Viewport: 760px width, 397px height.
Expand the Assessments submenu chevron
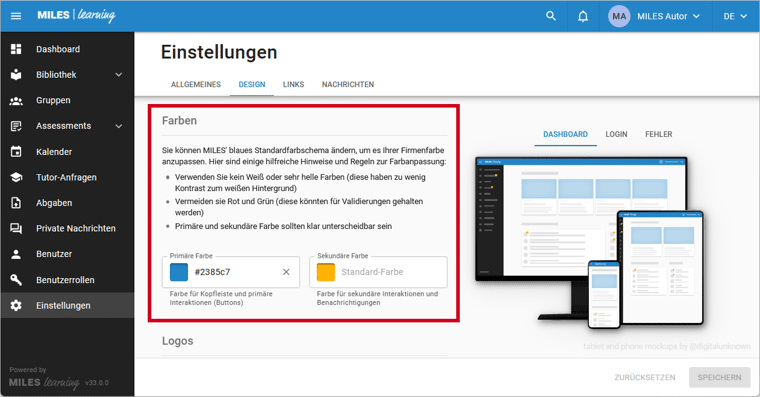119,126
